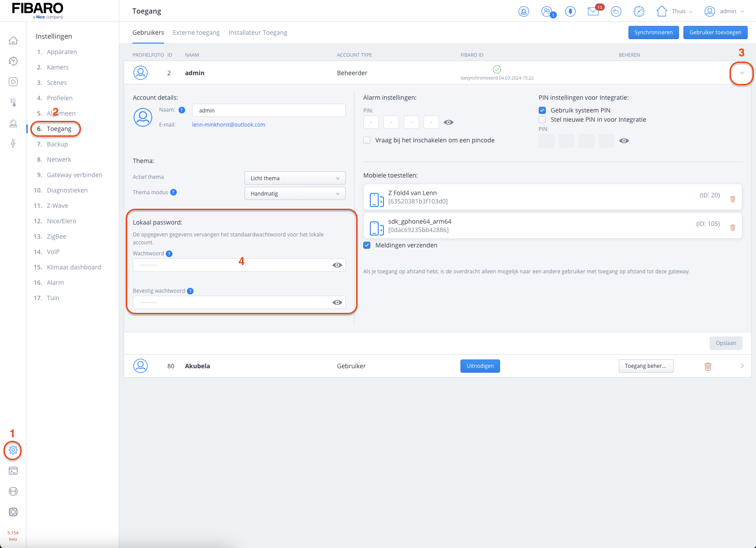Select 'Netwerk' in the settings menu

click(59, 160)
